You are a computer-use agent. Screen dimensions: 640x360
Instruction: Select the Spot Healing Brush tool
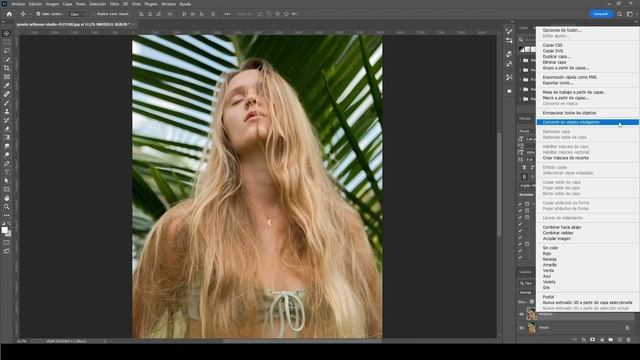pyautogui.click(x=7, y=94)
